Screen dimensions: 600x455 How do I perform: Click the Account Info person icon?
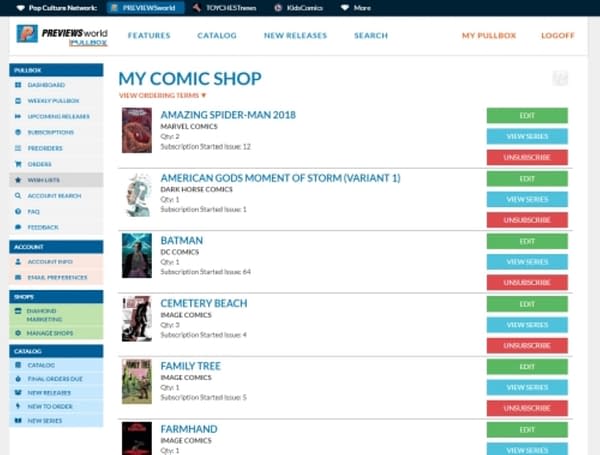click(18, 262)
